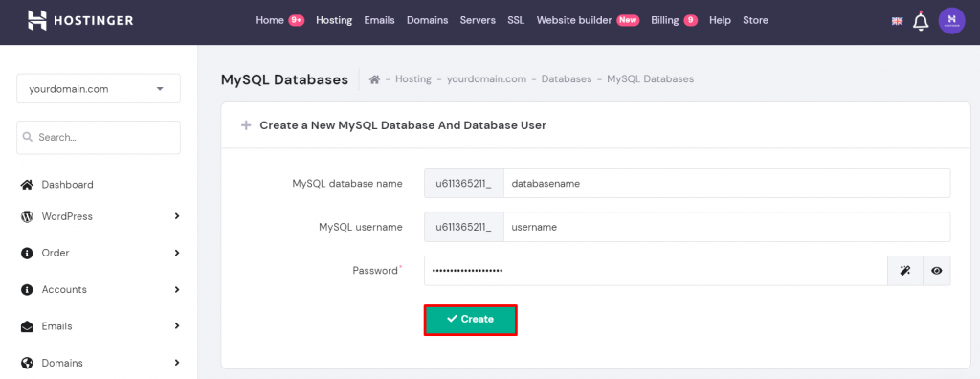Click the WordPress logo icon in sidebar
Image resolution: width=980 pixels, height=379 pixels.
click(x=26, y=216)
